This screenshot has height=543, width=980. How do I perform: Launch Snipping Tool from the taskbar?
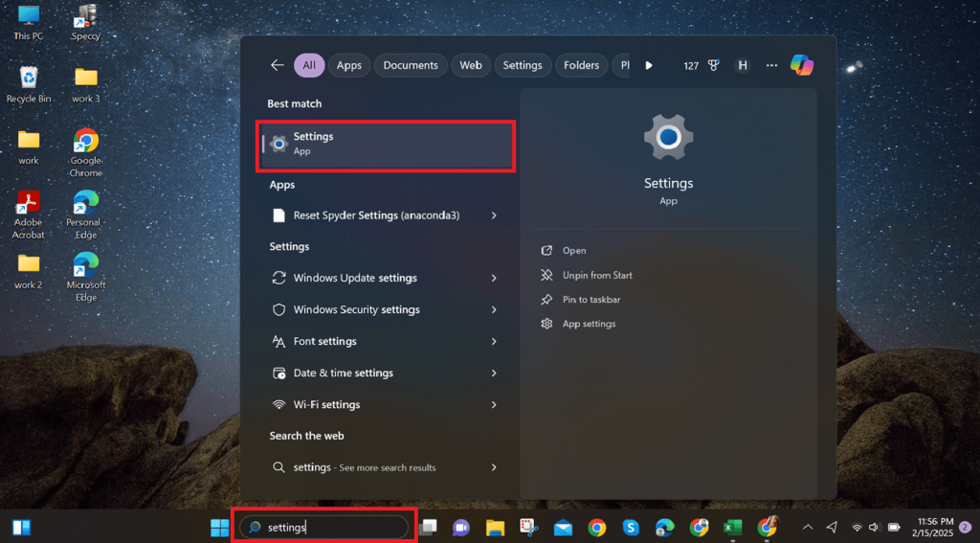tap(528, 528)
